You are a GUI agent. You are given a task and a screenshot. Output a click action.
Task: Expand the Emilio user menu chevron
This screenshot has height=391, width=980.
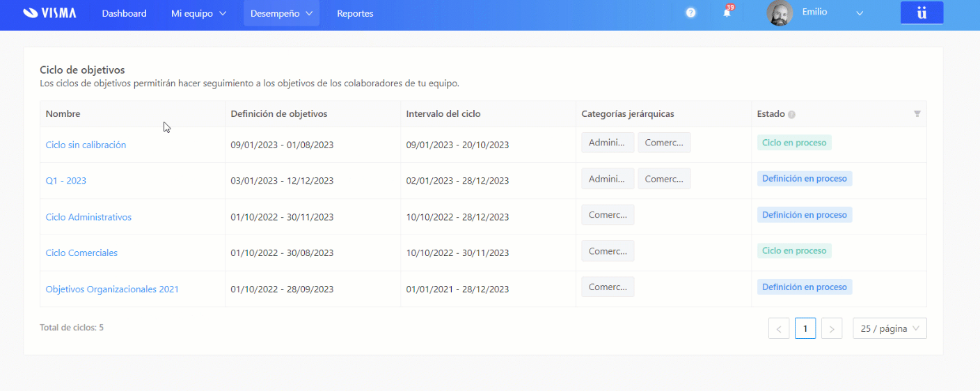coord(860,13)
